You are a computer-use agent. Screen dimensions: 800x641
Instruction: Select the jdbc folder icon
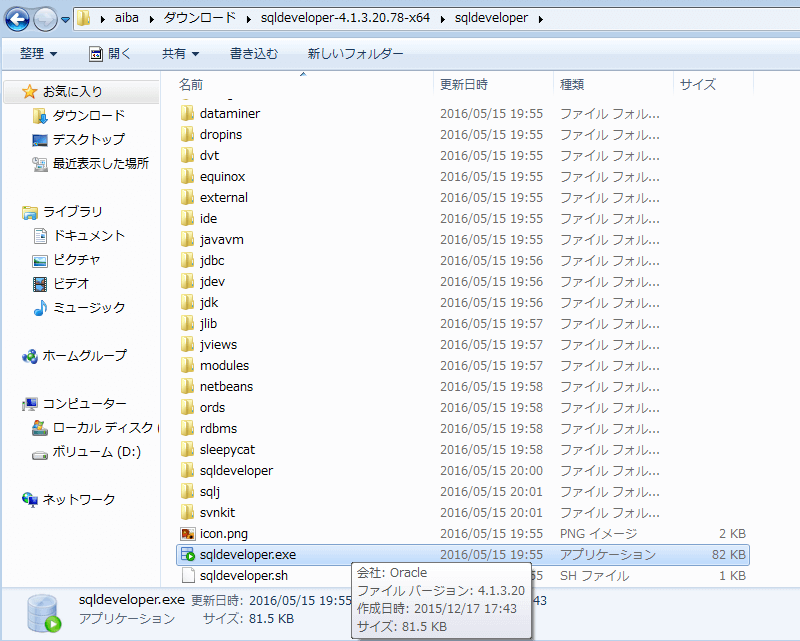point(188,260)
